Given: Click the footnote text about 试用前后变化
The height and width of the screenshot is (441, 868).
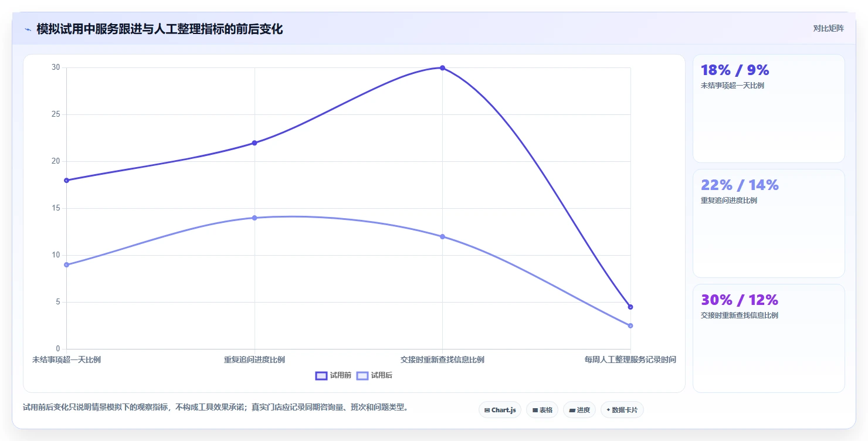Looking at the screenshot, I should (215, 407).
